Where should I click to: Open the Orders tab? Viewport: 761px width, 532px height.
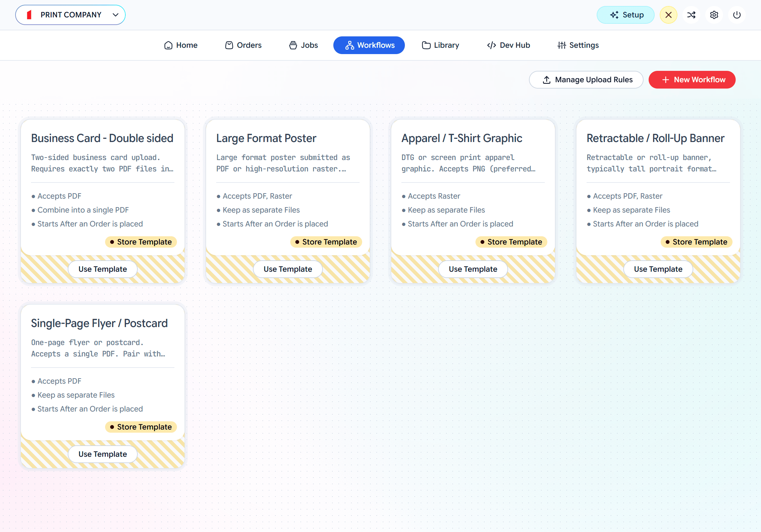point(243,45)
